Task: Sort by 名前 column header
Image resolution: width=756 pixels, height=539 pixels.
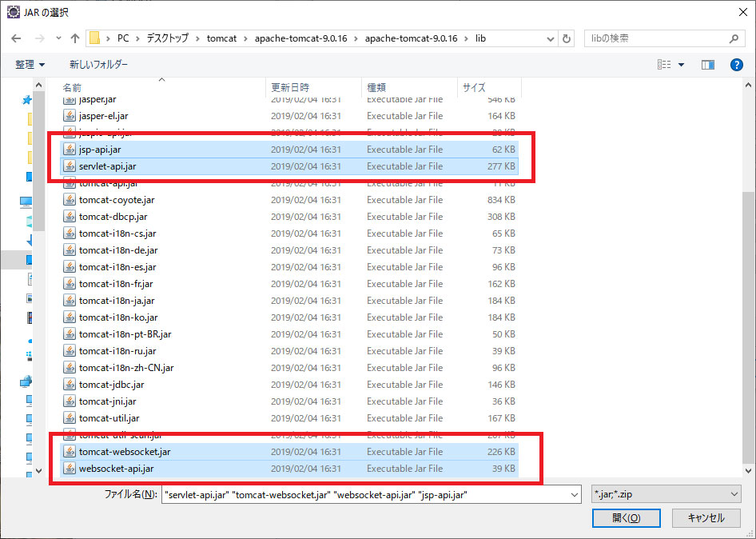Action: pyautogui.click(x=162, y=87)
